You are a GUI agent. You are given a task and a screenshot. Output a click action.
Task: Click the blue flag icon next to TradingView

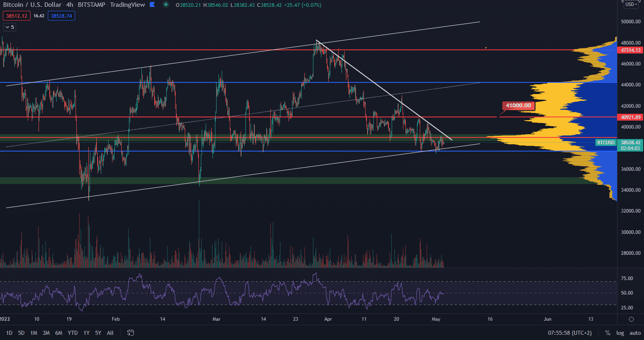pos(152,5)
